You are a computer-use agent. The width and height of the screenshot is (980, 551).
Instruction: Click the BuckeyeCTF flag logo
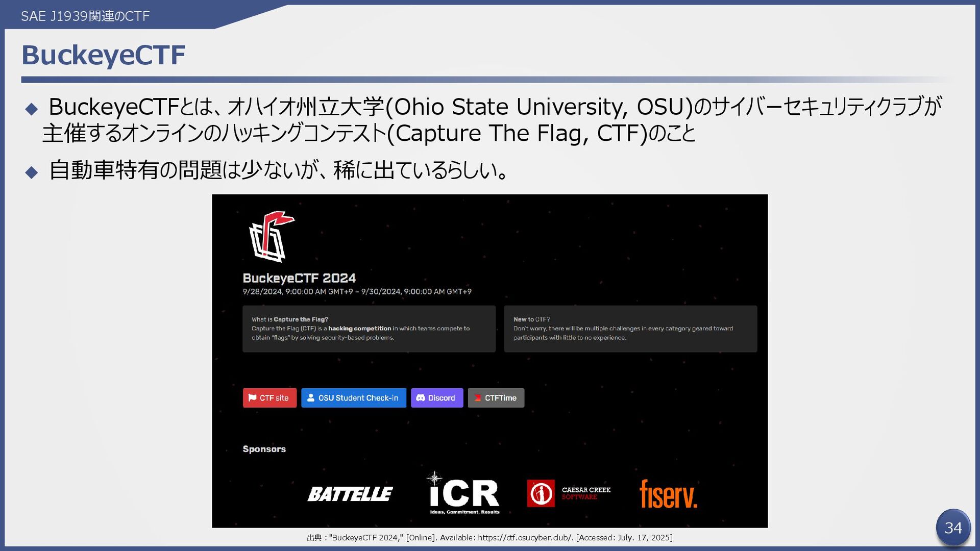[272, 236]
